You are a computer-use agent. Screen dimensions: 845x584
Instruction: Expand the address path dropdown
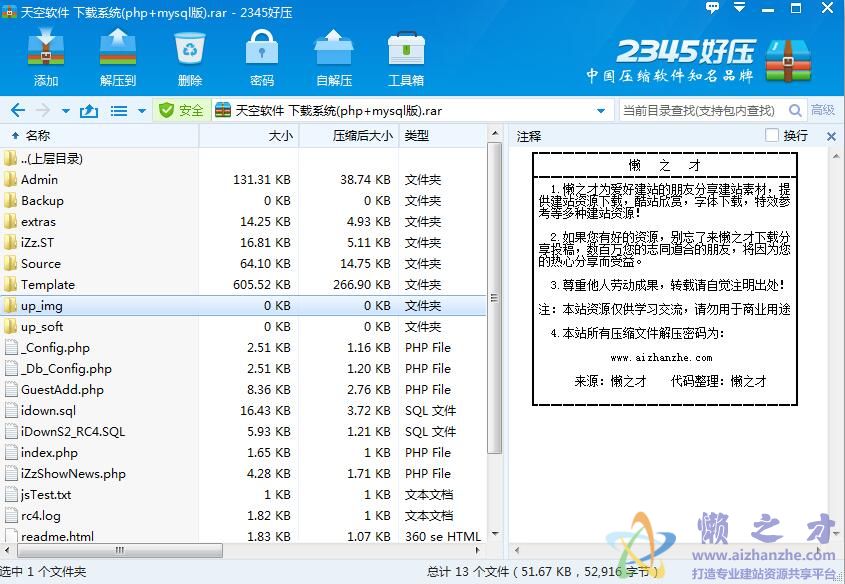coord(601,111)
